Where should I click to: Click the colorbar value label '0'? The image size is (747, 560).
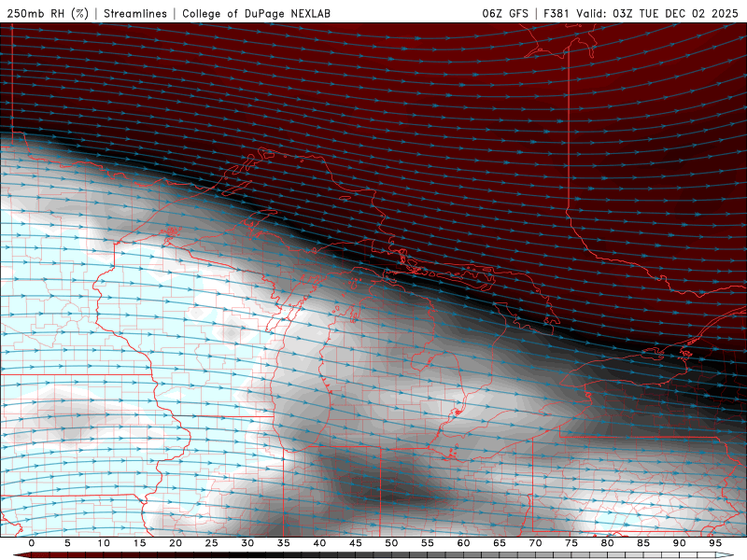32,543
